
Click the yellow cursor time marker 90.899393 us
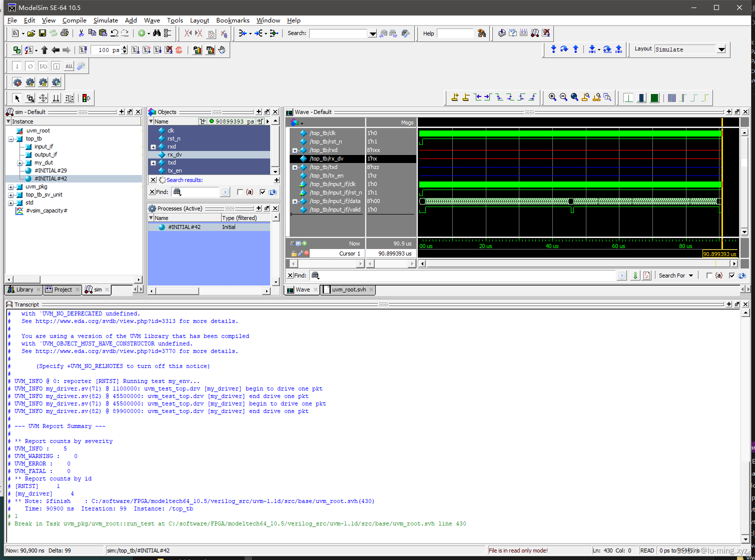(x=720, y=254)
